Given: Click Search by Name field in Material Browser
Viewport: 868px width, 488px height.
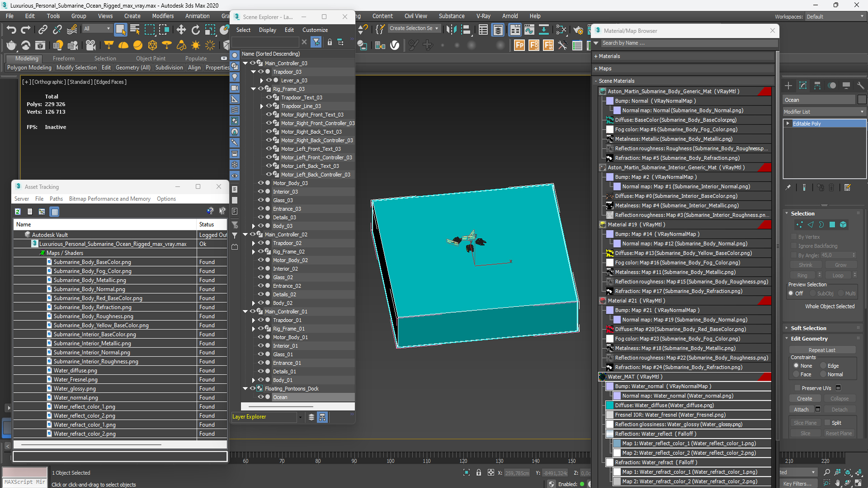Looking at the screenshot, I should (689, 43).
